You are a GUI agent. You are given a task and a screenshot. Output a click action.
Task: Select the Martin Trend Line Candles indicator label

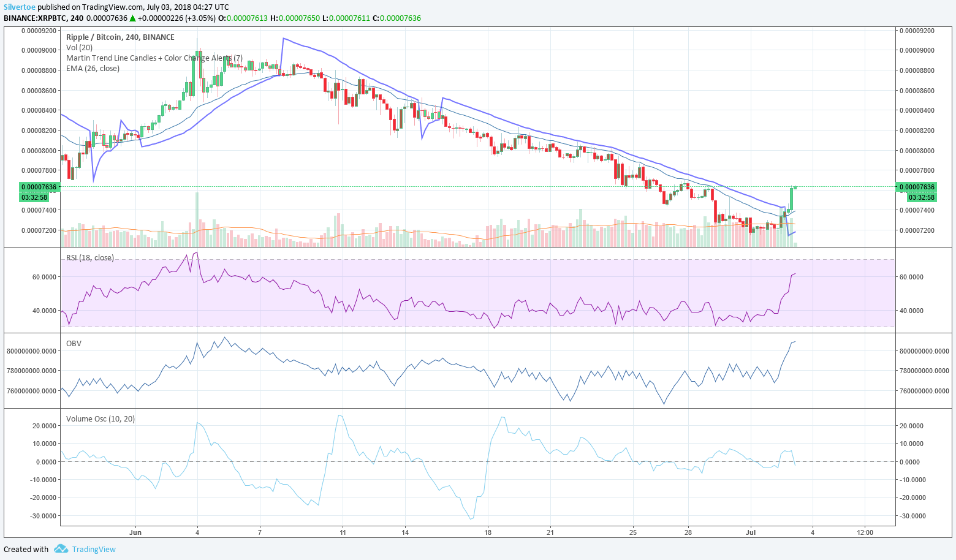coord(154,58)
